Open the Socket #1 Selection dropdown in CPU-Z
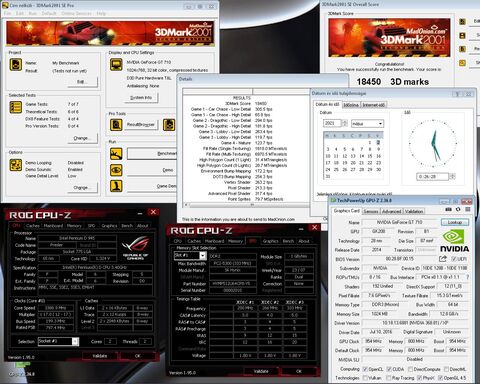 pyautogui.click(x=75, y=341)
